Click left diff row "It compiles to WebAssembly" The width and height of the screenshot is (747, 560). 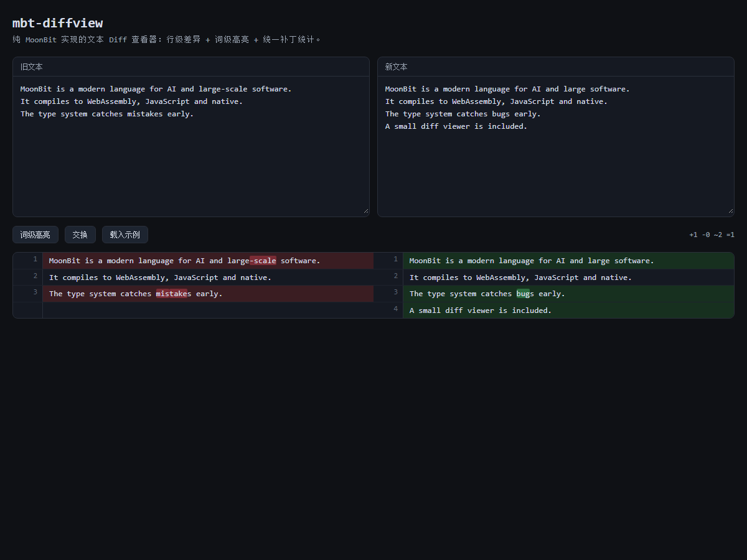(208, 278)
